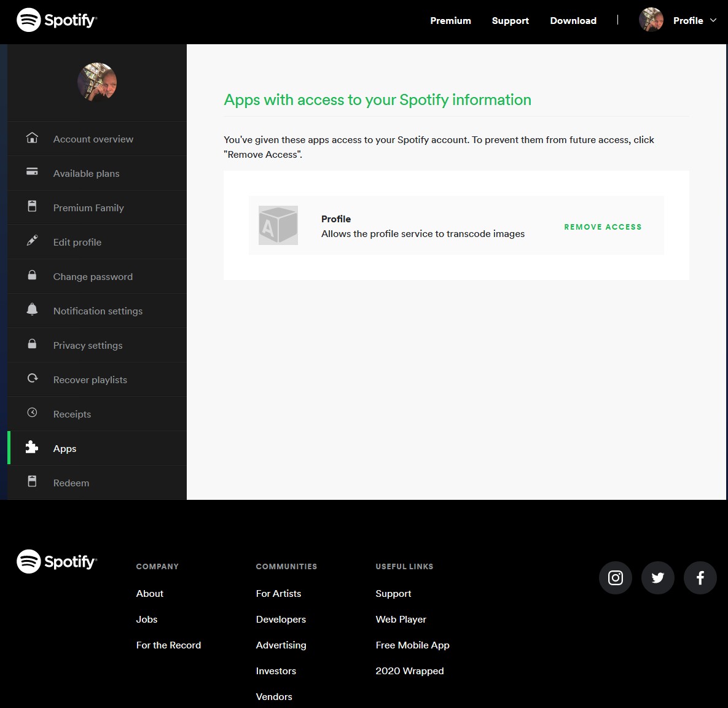Click the puzzle piece icon beside Apps
728x708 pixels.
click(32, 447)
